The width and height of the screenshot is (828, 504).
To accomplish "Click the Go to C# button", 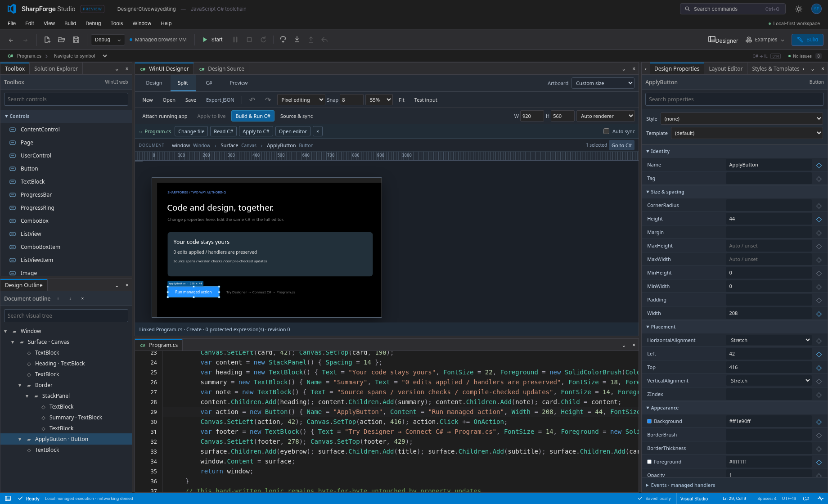I will [621, 145].
